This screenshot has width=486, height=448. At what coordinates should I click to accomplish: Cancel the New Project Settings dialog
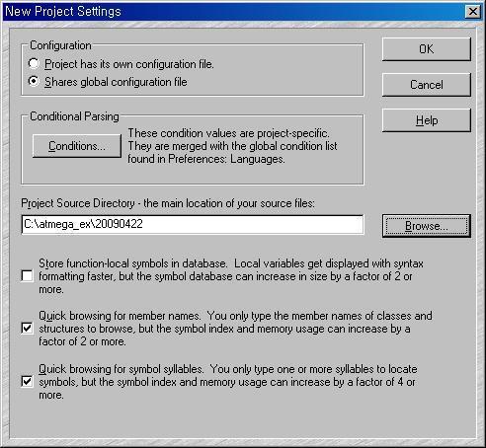(427, 85)
